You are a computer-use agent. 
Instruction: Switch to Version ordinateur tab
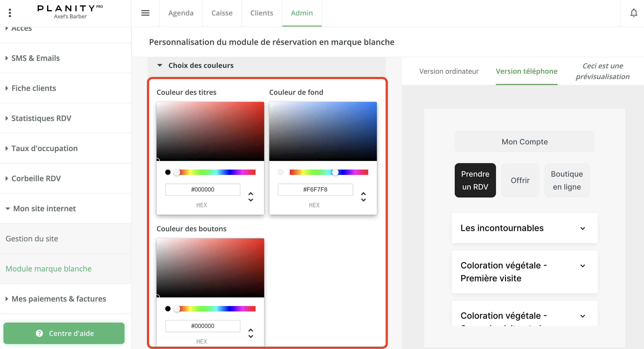pos(449,71)
